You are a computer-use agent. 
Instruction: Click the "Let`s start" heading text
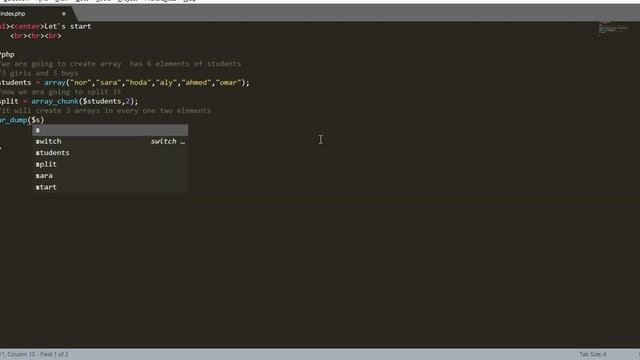coord(68,26)
